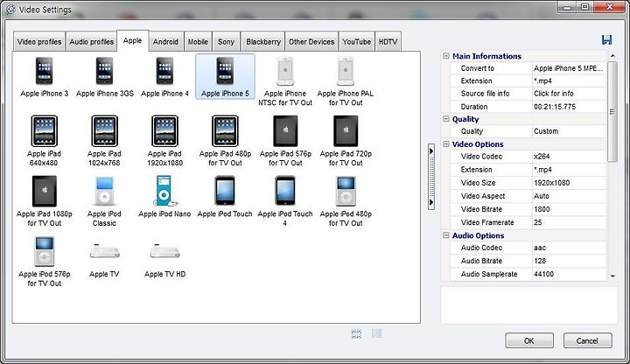Screen dimensions: 630x364
Task: Click the Duration value 00:21:15.775
Action: click(569, 107)
